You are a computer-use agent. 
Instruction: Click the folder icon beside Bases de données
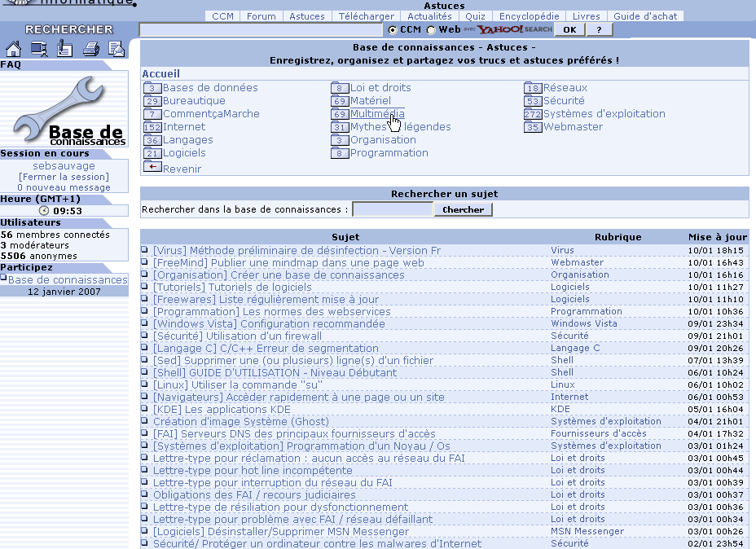coord(152,87)
